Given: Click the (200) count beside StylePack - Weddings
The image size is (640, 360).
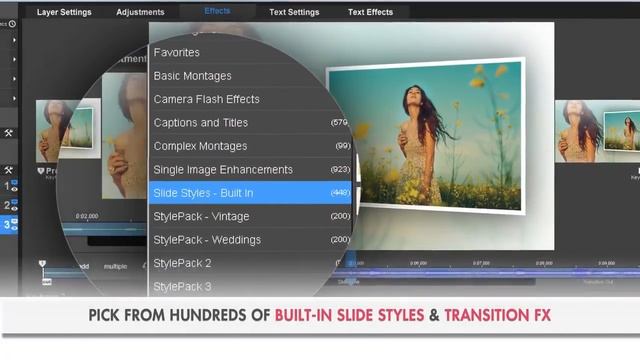Looking at the screenshot, I should pos(340,240).
